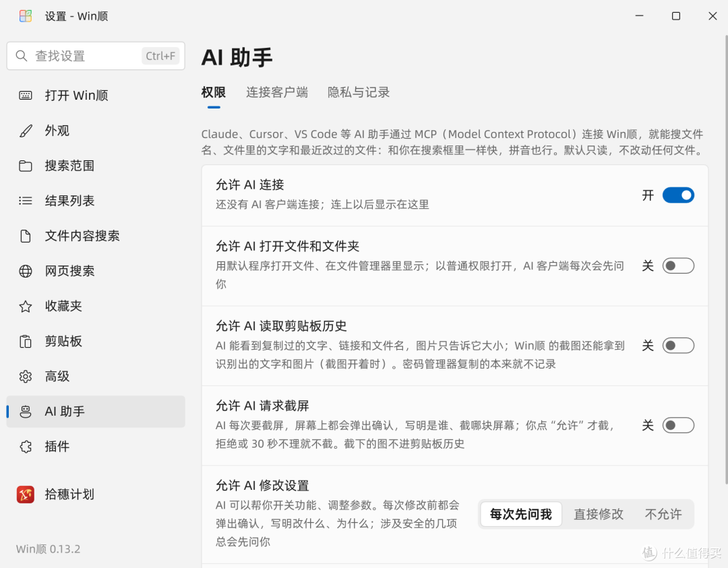Click the Win顺 0.13.2 version text
Image resolution: width=728 pixels, height=568 pixels.
[49, 549]
